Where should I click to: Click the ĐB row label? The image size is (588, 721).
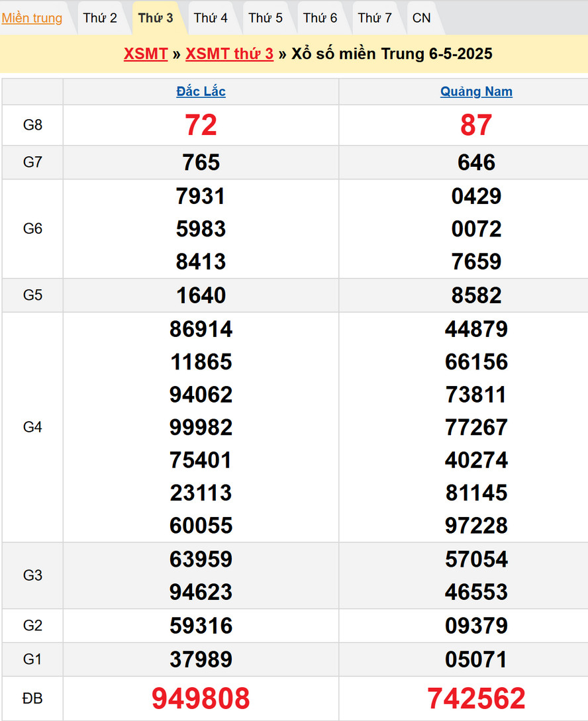32,698
